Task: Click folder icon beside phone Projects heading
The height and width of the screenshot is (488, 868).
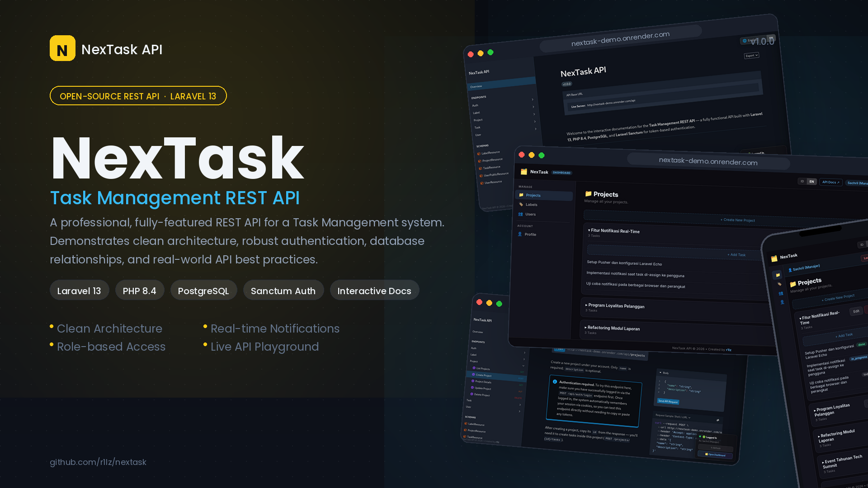Action: 793,284
